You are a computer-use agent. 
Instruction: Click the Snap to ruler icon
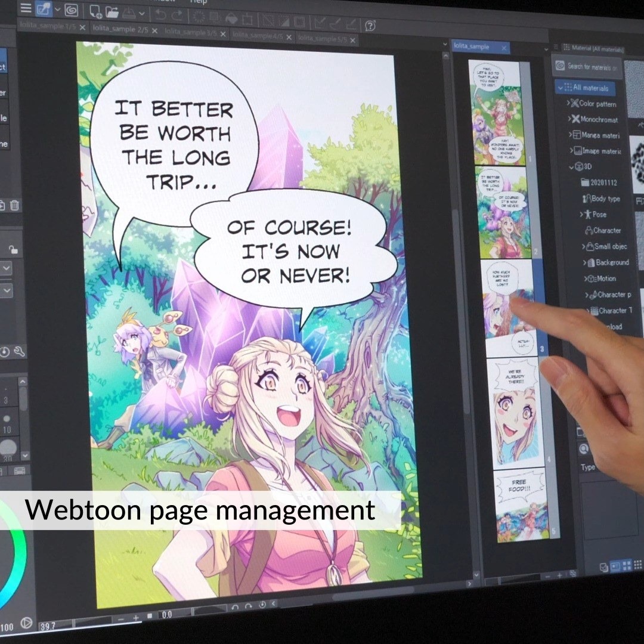pyautogui.click(x=320, y=23)
